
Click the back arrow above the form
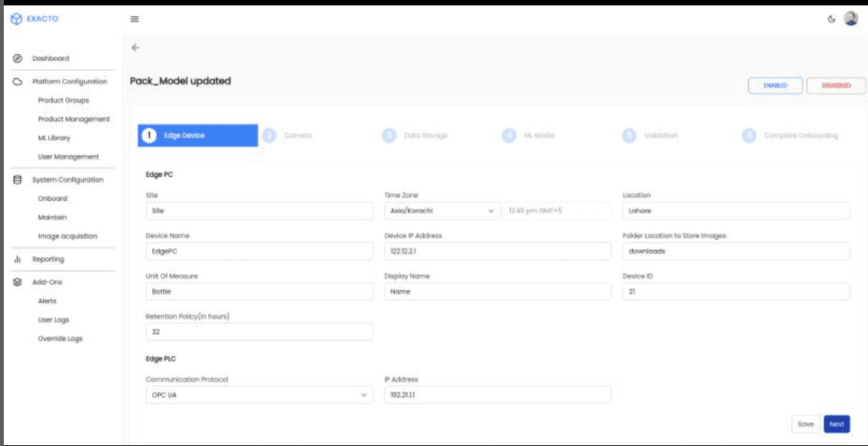(x=134, y=48)
